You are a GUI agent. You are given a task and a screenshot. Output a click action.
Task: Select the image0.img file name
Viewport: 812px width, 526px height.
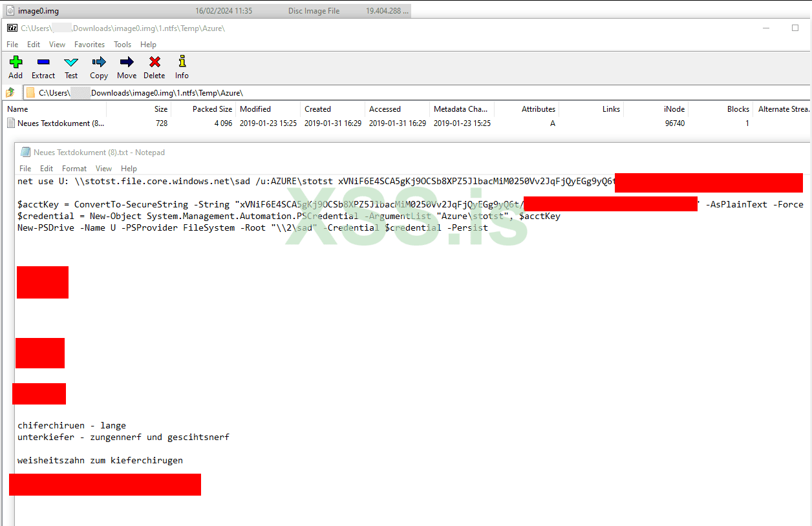[x=37, y=10]
